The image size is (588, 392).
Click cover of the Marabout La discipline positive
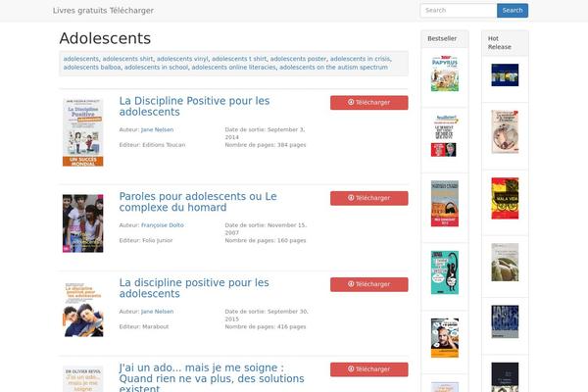tap(83, 310)
